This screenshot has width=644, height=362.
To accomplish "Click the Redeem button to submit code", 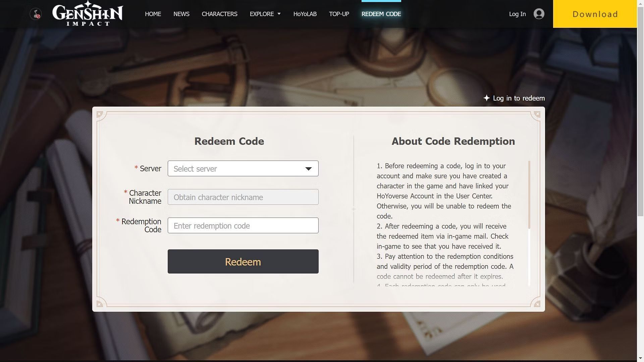I will point(243,261).
